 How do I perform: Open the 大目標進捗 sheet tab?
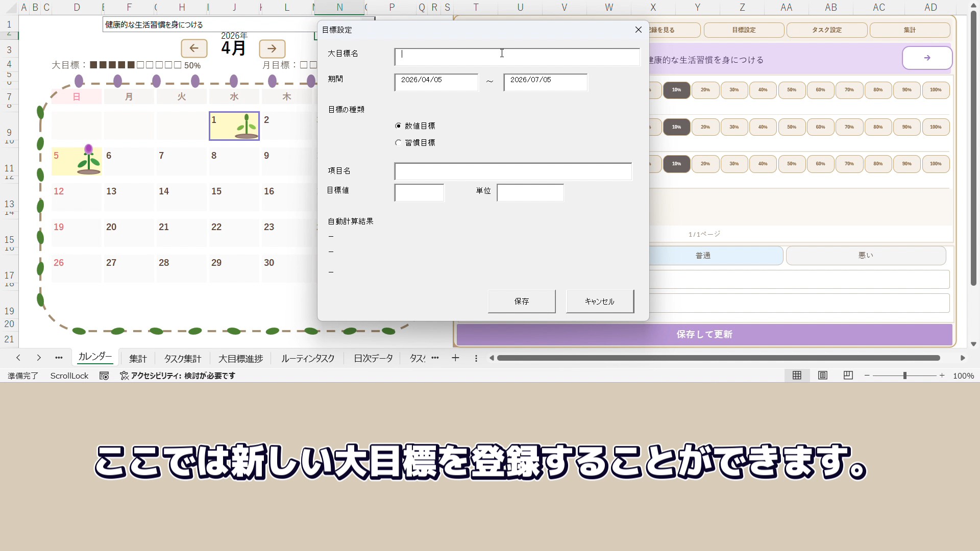(240, 359)
